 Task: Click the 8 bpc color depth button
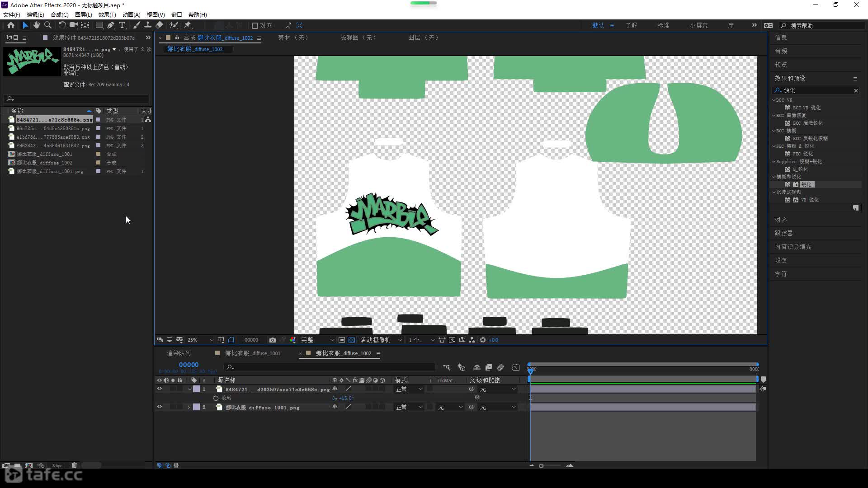click(57, 465)
